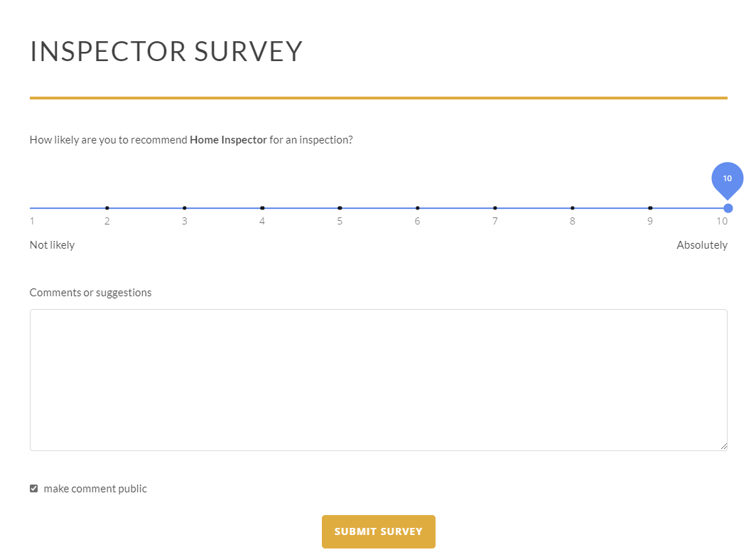Click the 'Absolutely' label

[x=701, y=245]
